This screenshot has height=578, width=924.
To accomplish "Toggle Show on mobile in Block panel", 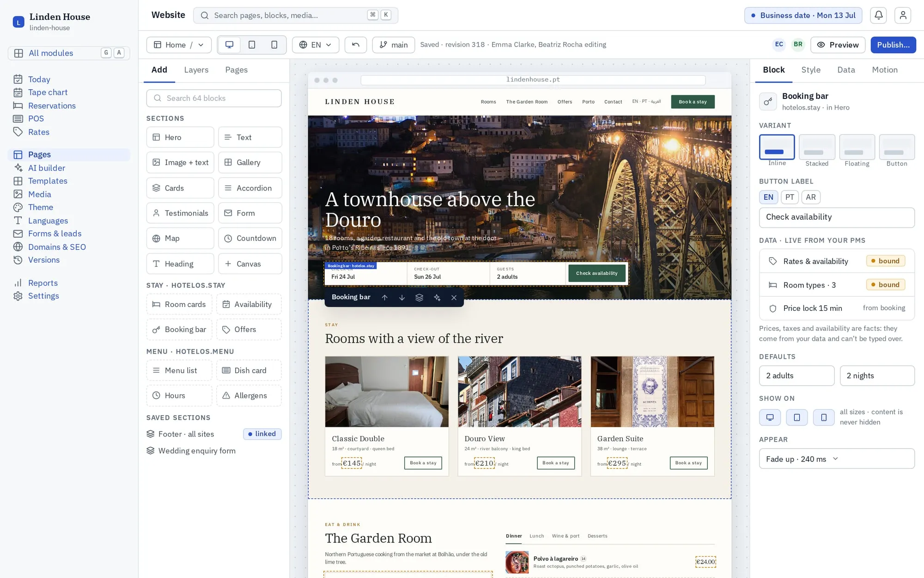I will point(824,418).
